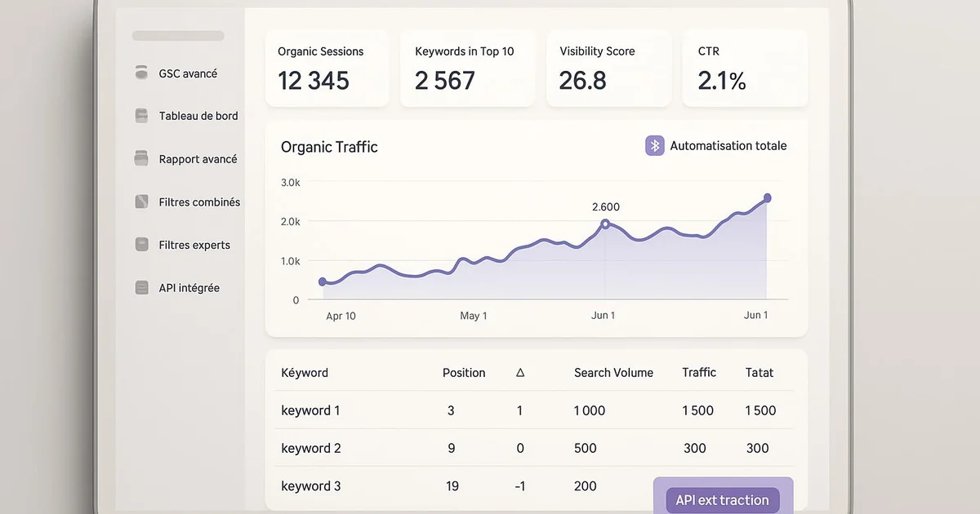Click the Automatisation totale label
Viewport: 980px width, 514px height.
point(728,145)
